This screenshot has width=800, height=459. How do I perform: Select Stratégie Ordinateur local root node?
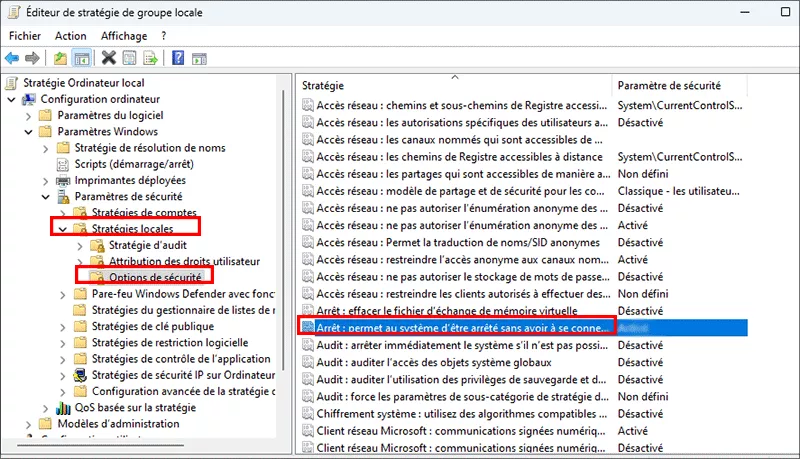(84, 83)
